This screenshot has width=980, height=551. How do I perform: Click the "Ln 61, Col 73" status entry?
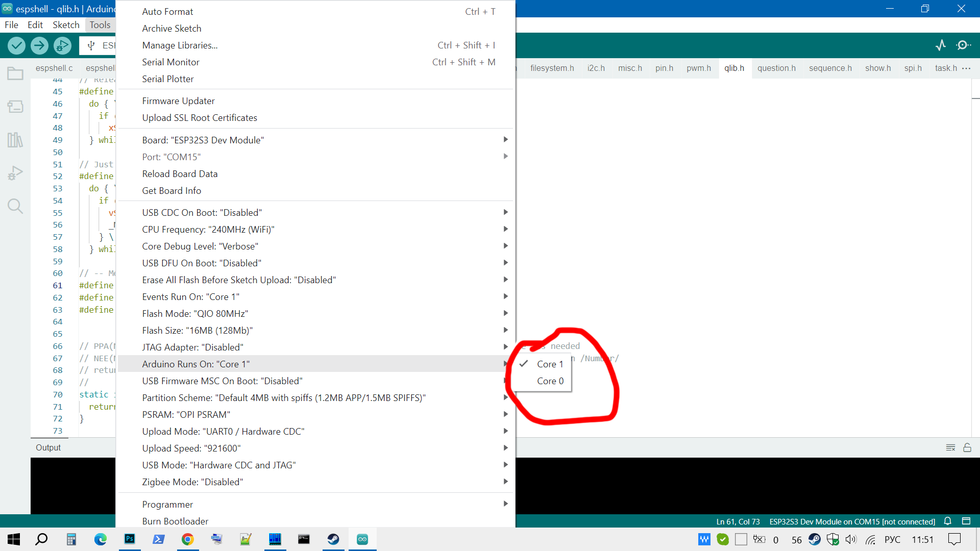[738, 521]
